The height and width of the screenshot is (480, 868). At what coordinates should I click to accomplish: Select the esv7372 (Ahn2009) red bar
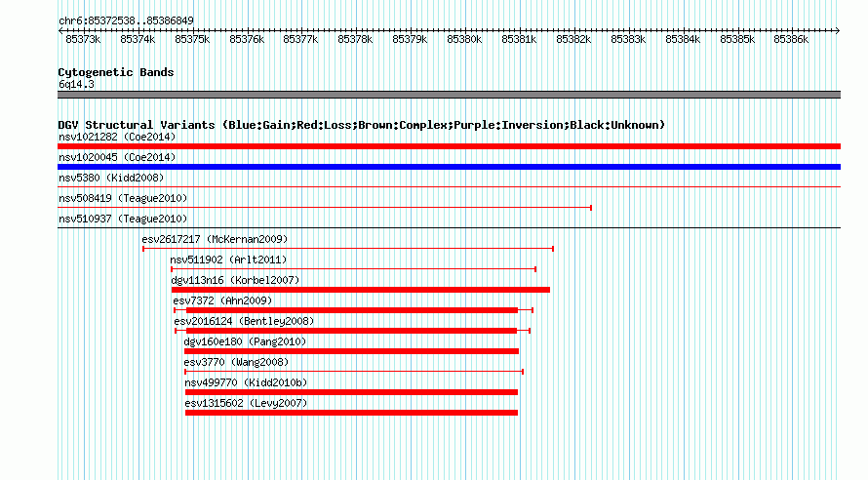tap(352, 310)
